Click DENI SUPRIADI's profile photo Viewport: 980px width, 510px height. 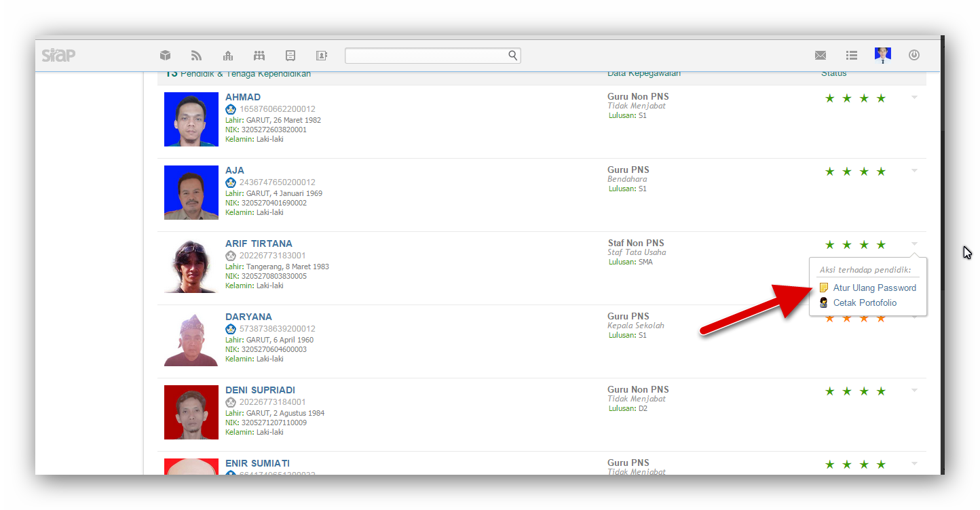[x=191, y=412]
